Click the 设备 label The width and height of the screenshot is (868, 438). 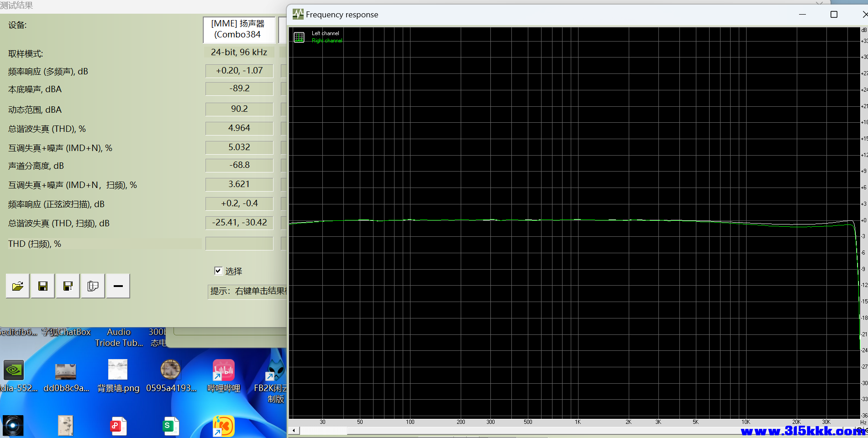[x=17, y=25]
